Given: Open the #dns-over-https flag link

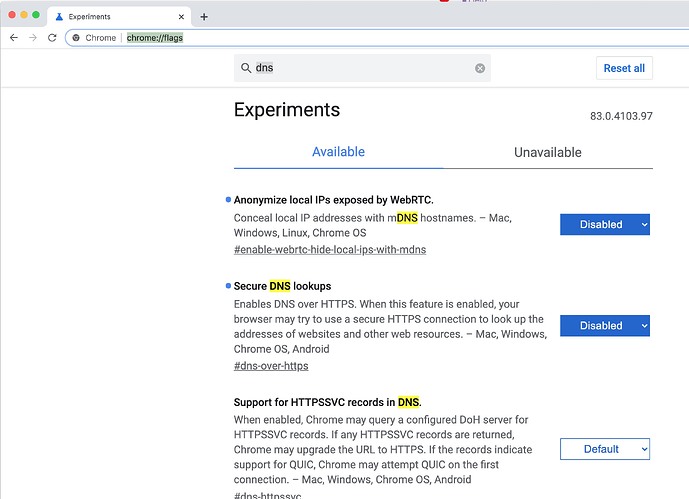Looking at the screenshot, I should [271, 366].
